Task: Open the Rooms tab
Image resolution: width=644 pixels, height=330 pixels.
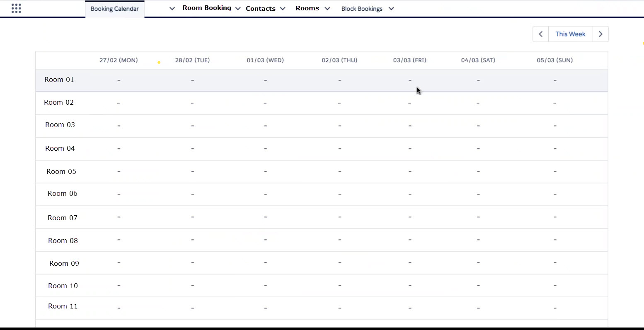Action: tap(307, 8)
